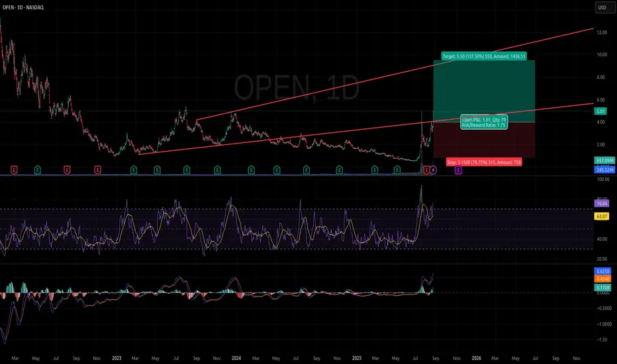Open the red earnings marker for August 2022
Image resolution: width=617 pixels, height=364 pixels.
tap(67, 170)
